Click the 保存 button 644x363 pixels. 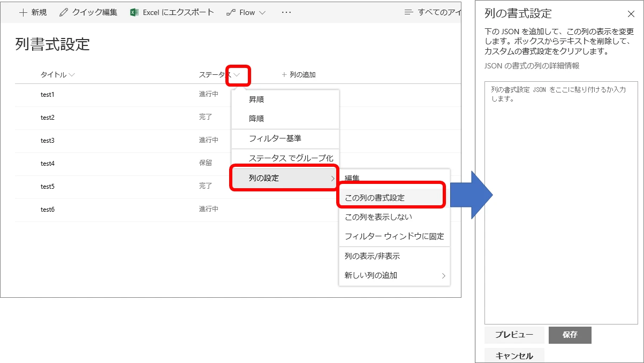(570, 335)
